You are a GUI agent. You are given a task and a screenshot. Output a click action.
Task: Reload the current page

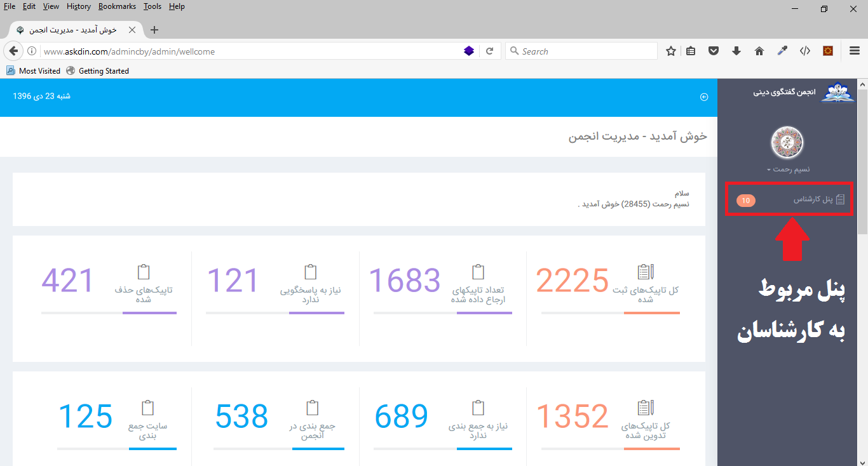[489, 51]
